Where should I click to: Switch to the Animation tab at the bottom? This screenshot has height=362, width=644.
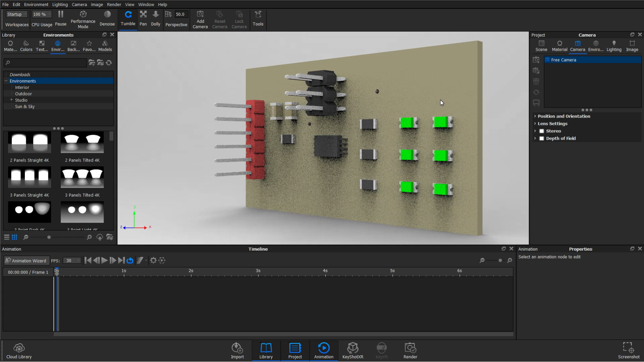[323, 350]
